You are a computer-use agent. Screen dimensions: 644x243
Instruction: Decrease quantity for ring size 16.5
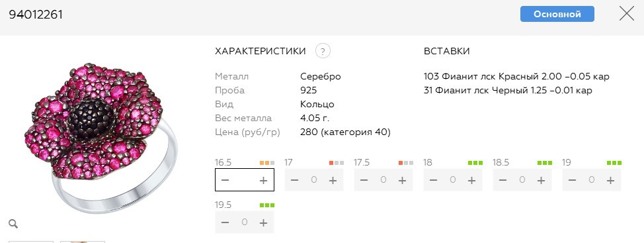pyautogui.click(x=225, y=180)
